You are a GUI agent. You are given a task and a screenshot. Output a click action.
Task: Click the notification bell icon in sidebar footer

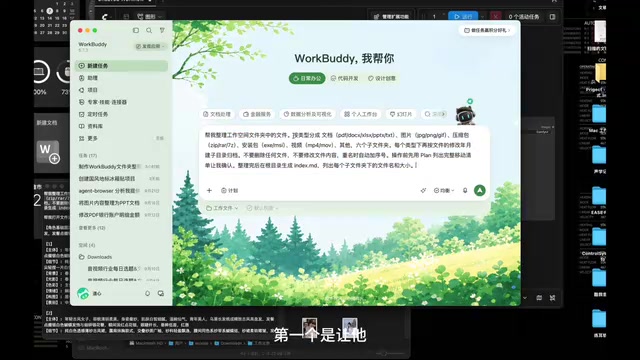147,293
